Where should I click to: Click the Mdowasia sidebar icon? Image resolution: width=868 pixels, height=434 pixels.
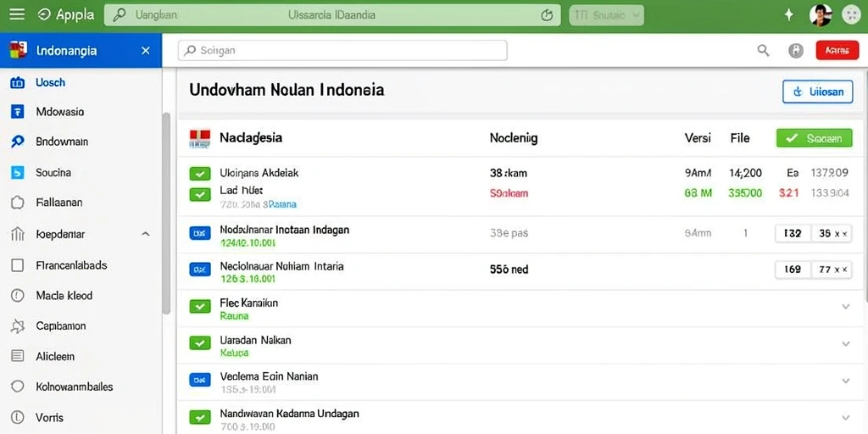[18, 113]
